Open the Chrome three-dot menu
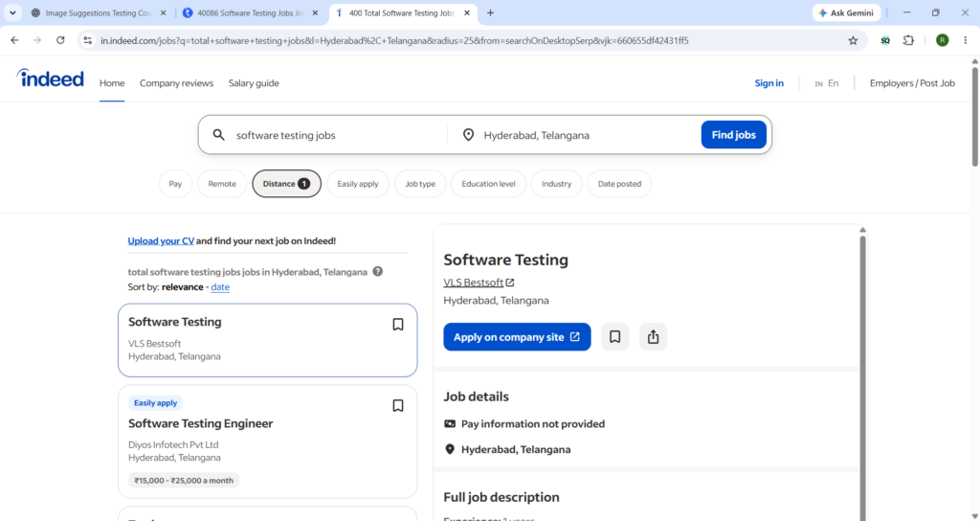This screenshot has height=521, width=980. 965,40
